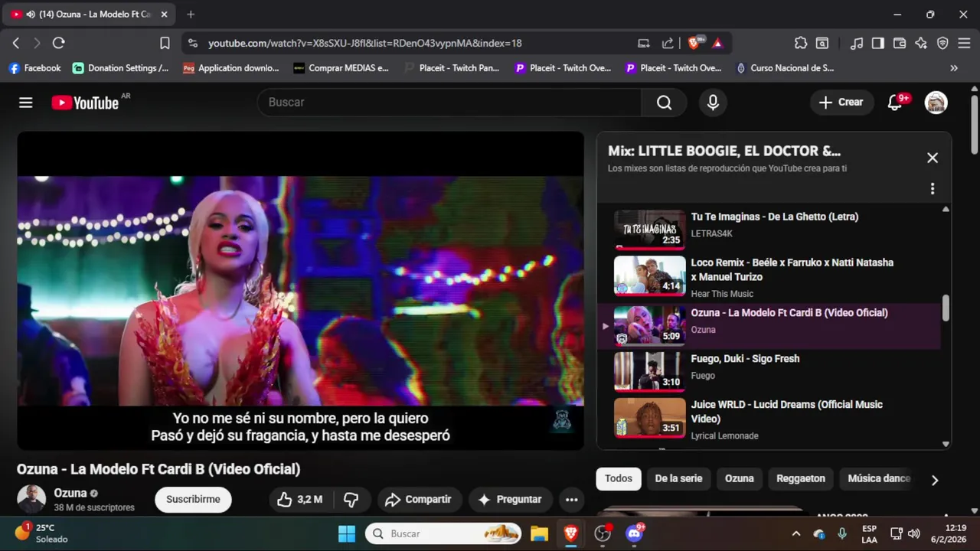Play Juice WRLD Lucid Dreams item
Screen dimensions: 980x551
pos(768,419)
